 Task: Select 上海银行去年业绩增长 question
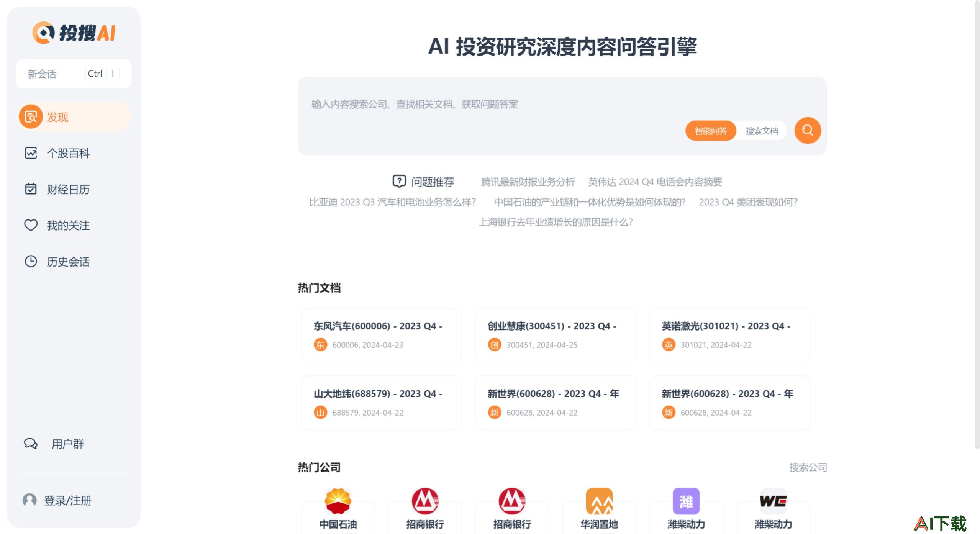(556, 222)
